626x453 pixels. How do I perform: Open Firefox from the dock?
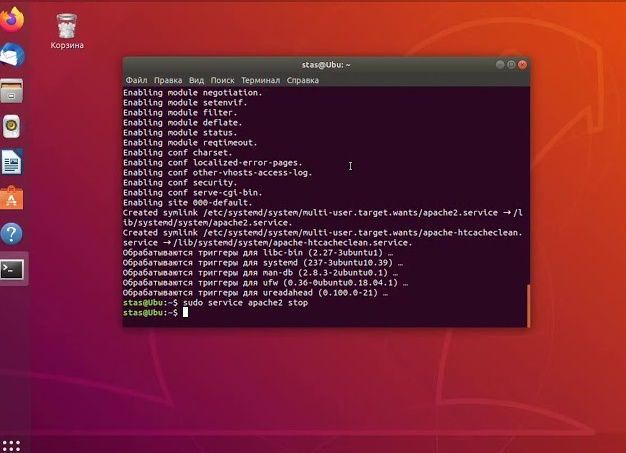click(12, 19)
